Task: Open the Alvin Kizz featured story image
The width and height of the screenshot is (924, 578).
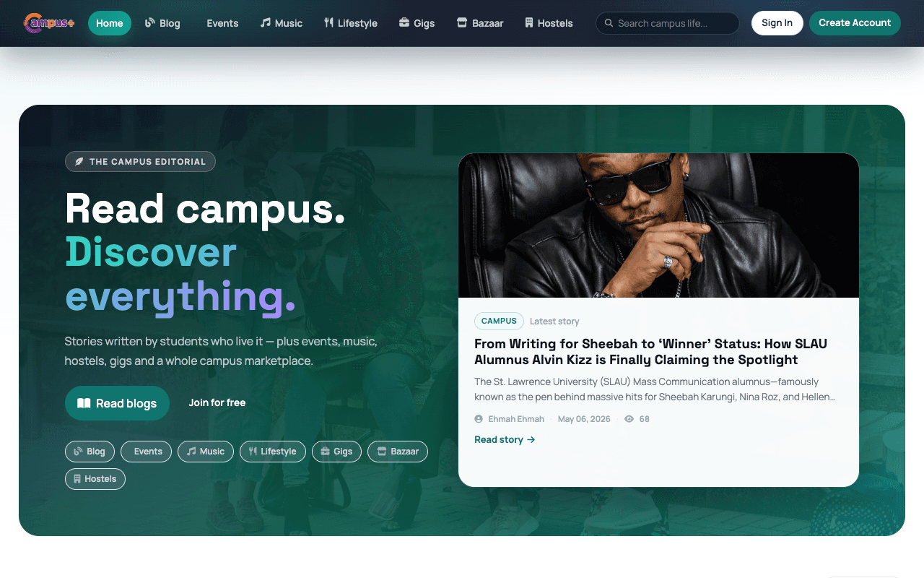Action: coord(658,225)
